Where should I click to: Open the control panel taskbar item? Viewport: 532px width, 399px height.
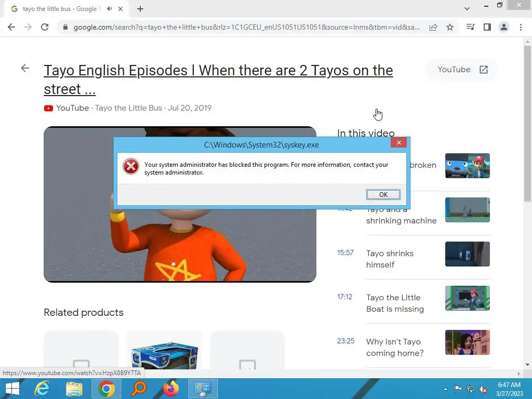[203, 389]
